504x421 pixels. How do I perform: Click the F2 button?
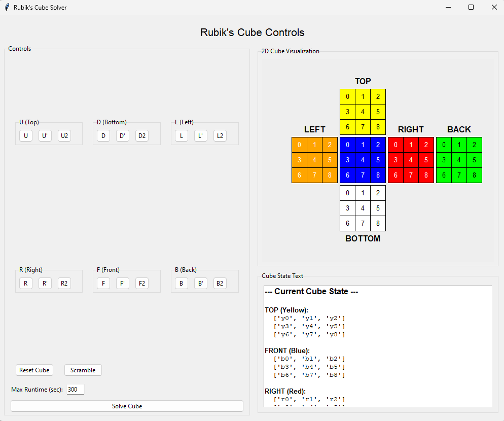[142, 284]
